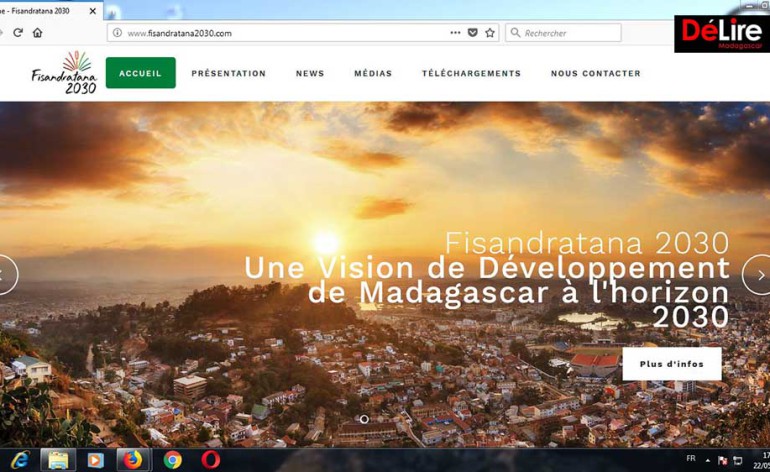Click the browser Home icon

[x=38, y=33]
